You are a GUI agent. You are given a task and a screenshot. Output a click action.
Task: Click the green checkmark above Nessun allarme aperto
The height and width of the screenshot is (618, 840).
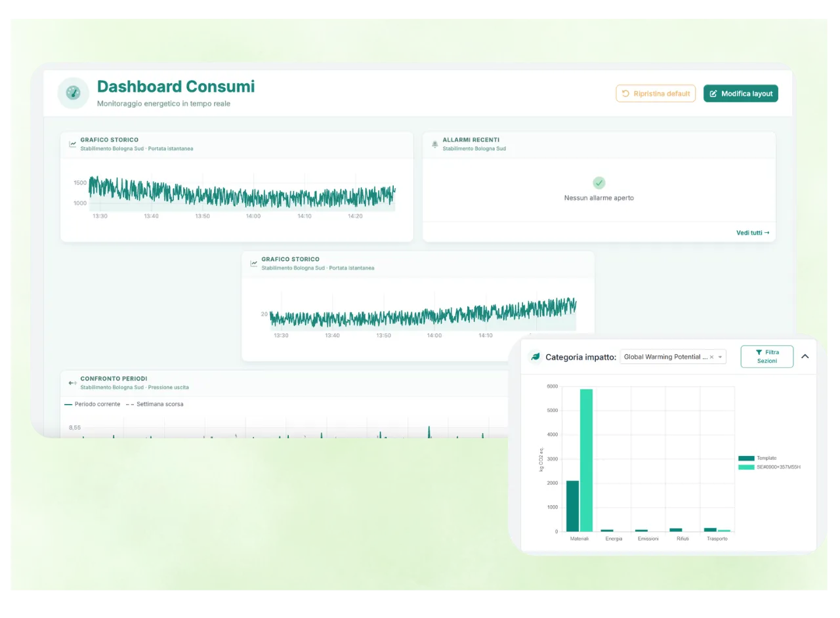[598, 183]
